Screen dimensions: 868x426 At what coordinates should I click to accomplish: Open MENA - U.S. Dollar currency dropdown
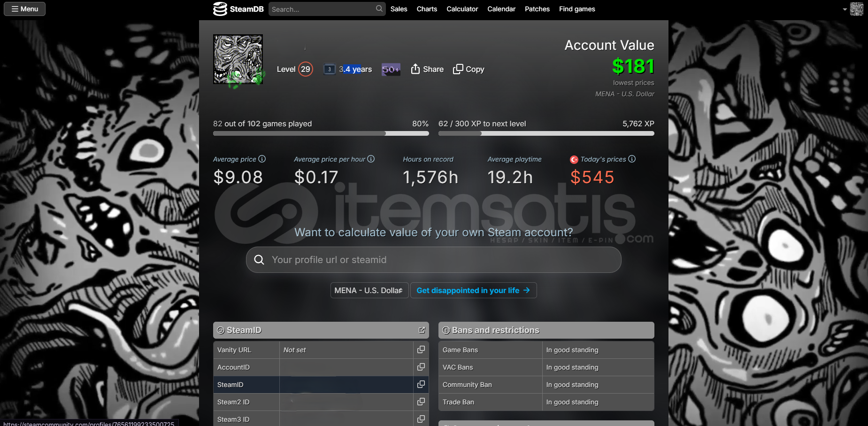coord(369,290)
